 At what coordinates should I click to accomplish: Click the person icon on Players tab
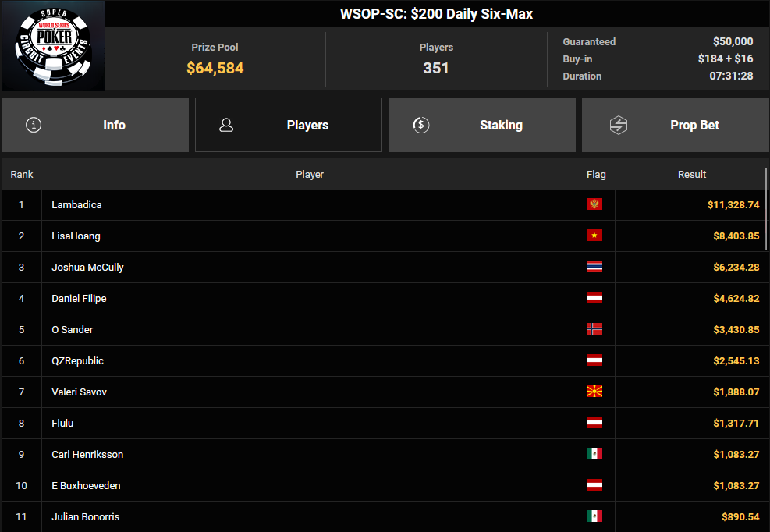pyautogui.click(x=226, y=125)
